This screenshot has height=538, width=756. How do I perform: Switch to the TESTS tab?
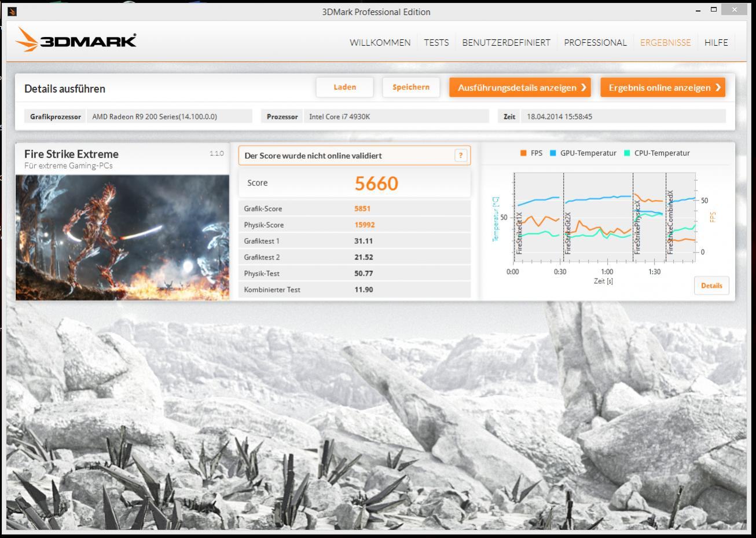pos(436,43)
